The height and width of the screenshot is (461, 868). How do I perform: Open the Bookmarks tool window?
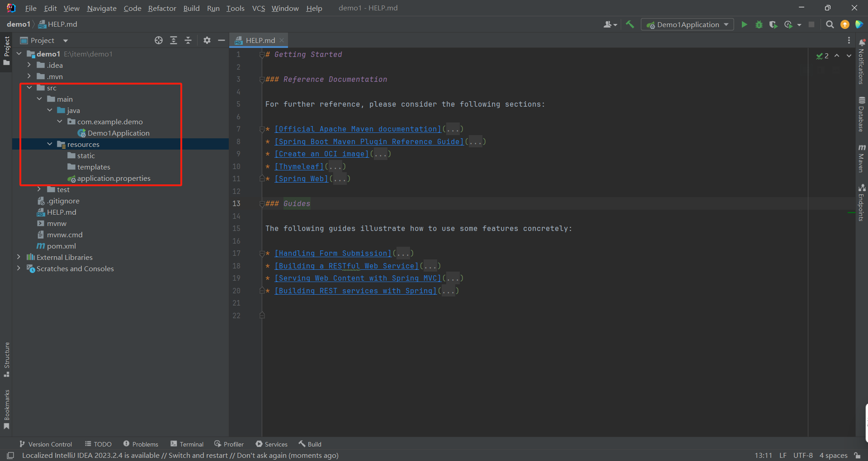[7, 409]
